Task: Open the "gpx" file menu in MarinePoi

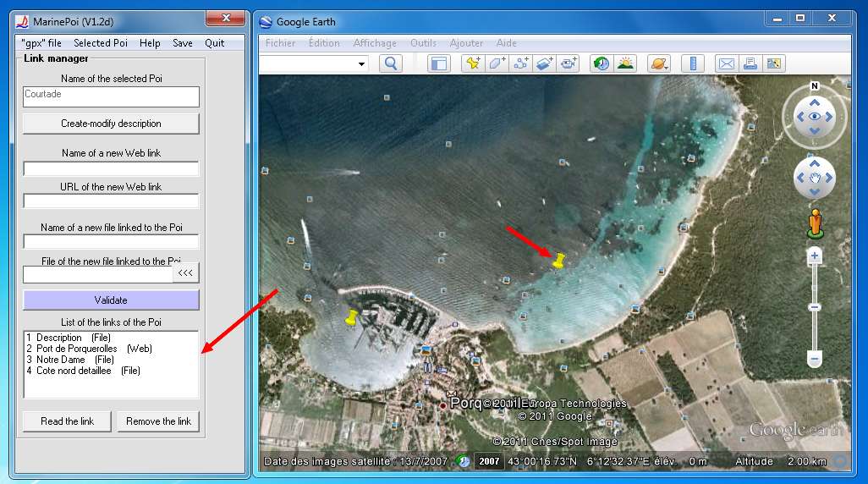Action: 41,43
